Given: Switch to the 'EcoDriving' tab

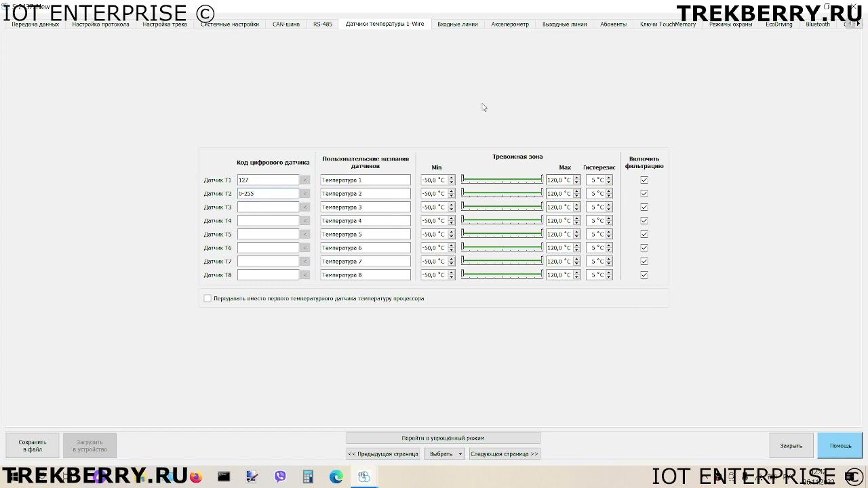Looking at the screenshot, I should tap(779, 24).
